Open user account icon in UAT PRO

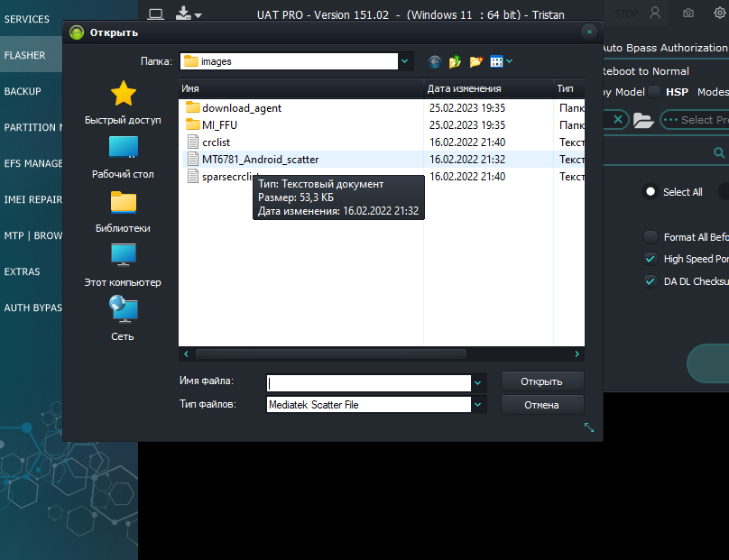coord(655,13)
